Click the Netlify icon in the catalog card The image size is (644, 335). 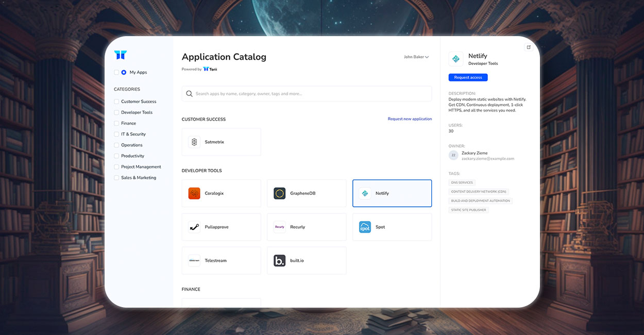click(x=365, y=193)
